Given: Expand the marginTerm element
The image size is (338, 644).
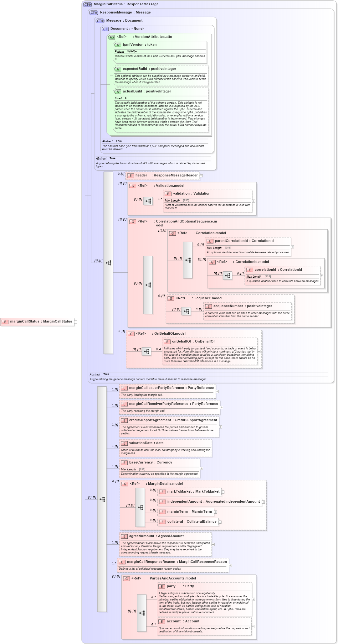Looking at the screenshot, I should tap(215, 512).
